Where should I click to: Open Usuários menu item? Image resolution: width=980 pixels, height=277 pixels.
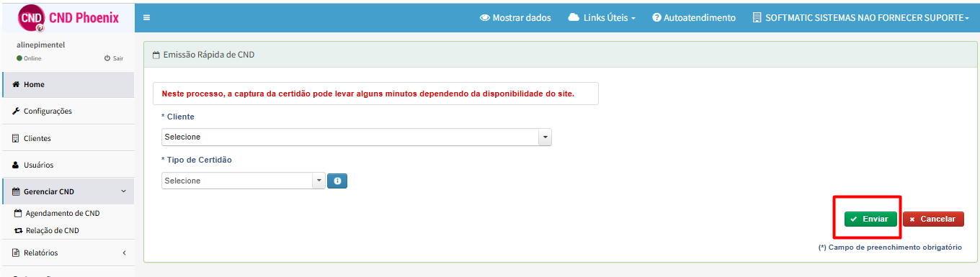point(68,165)
